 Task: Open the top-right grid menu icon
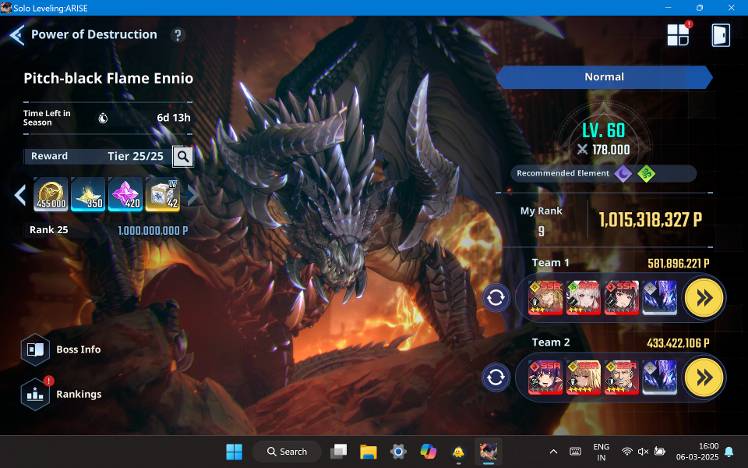click(x=678, y=35)
